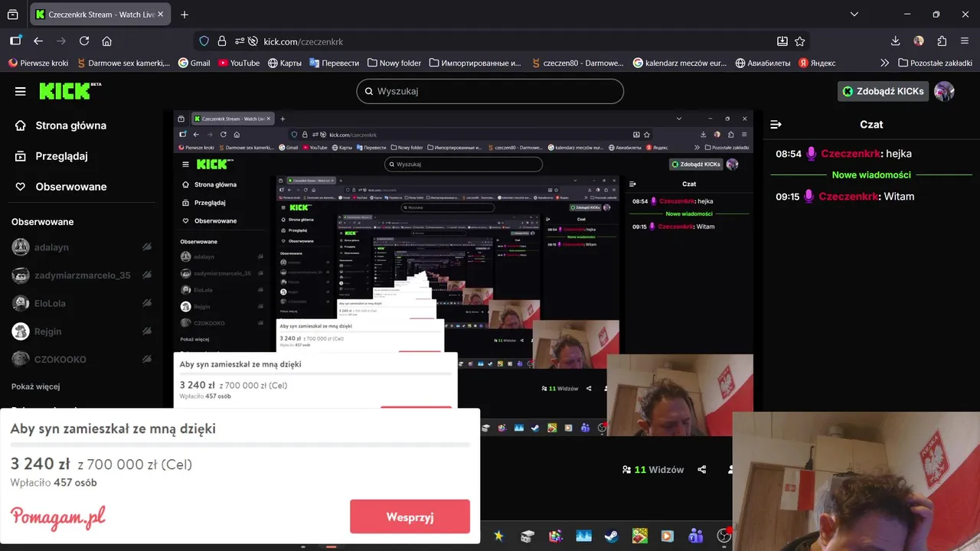Open the Pozostałe zakładki folder
Viewport: 980px width, 551px height.
[935, 63]
